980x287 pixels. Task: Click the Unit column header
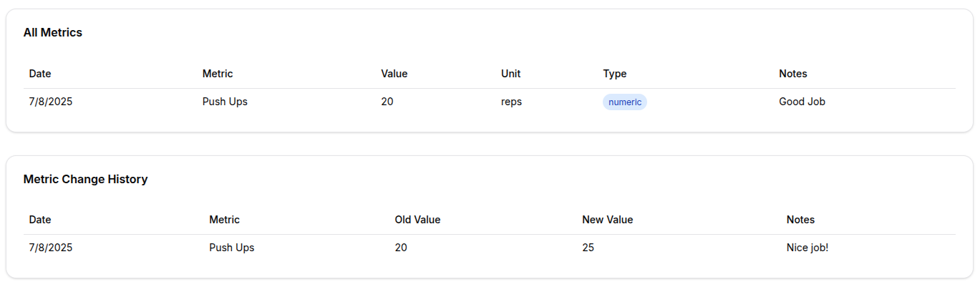510,74
